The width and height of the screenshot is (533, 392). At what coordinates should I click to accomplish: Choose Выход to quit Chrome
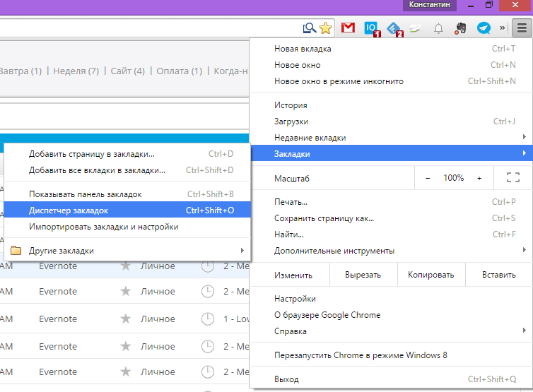391,379
